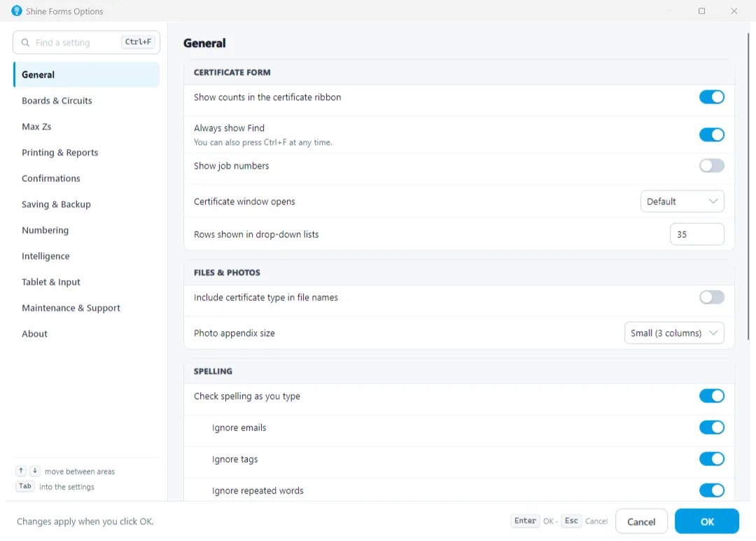Open Boards & Circuits settings
The width and height of the screenshot is (756, 541).
tap(86, 101)
